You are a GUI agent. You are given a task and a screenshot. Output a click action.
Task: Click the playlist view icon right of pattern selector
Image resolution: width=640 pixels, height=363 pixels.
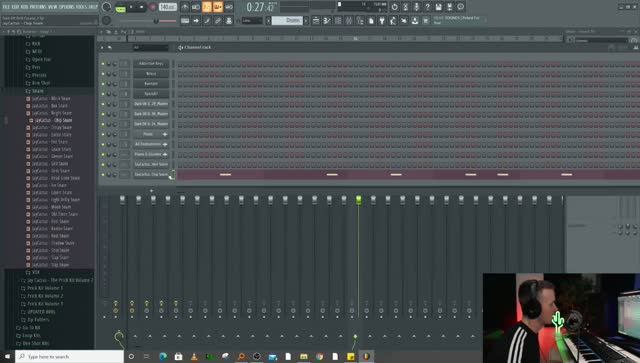pos(316,20)
